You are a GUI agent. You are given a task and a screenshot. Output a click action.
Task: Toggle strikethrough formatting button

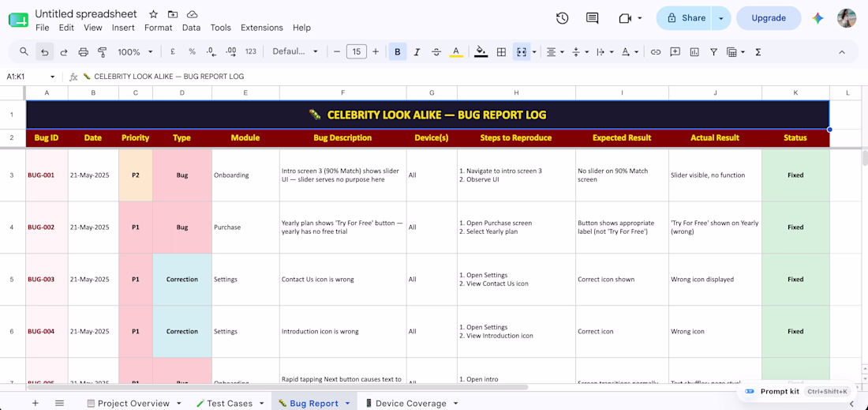[436, 51]
